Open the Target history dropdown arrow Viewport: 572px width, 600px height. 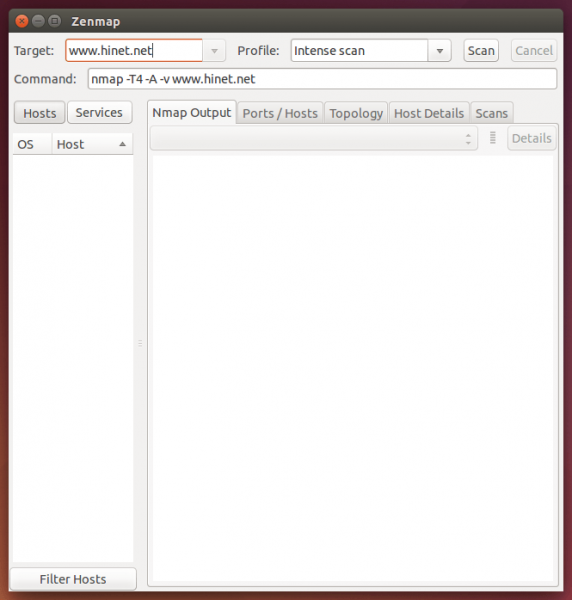pos(214,51)
